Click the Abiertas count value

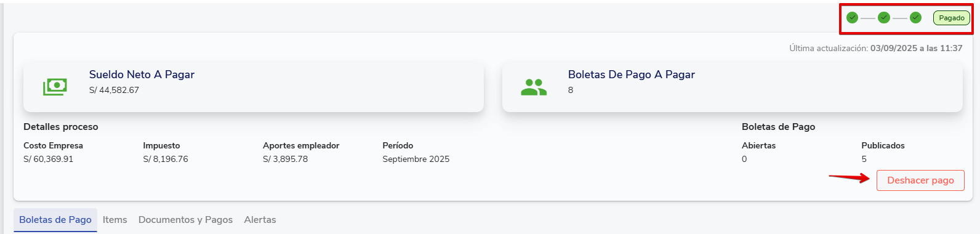[744, 159]
